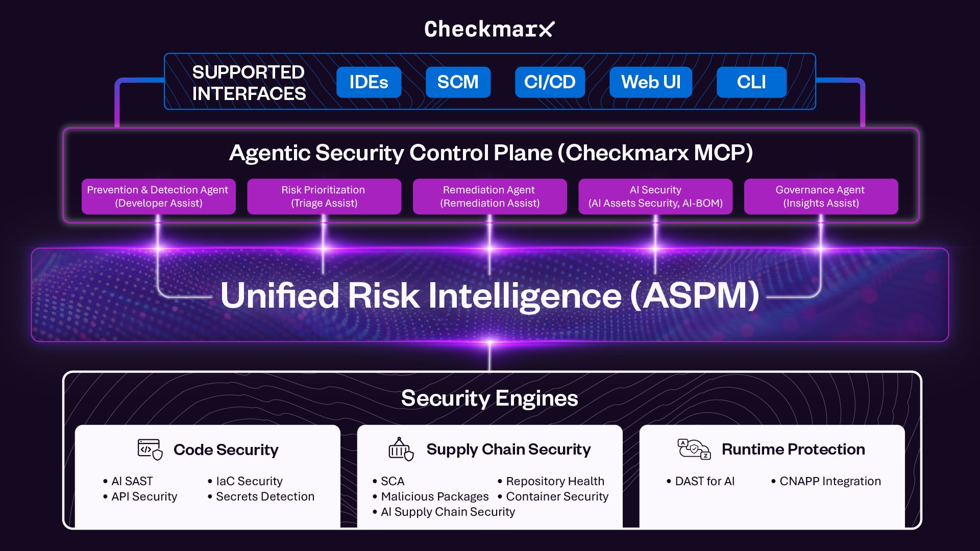
Task: Click the Secrets Detection bullet item
Action: coord(265,496)
